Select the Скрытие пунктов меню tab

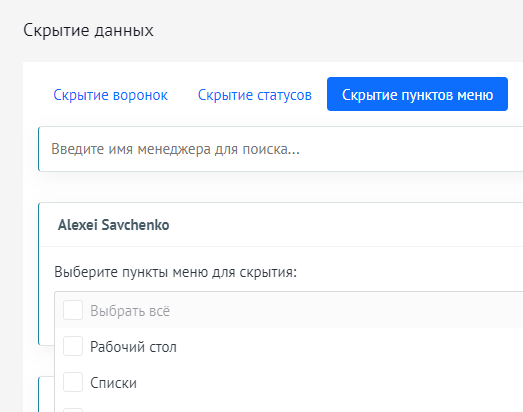pyautogui.click(x=417, y=94)
